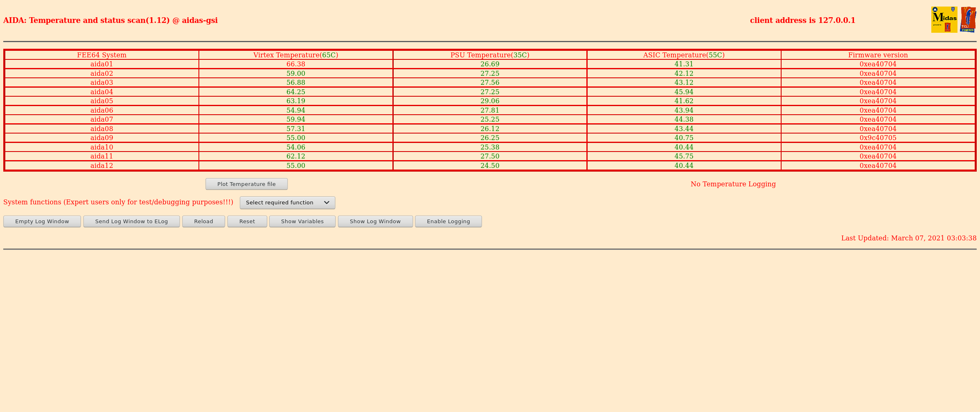The image size is (980, 412).
Task: Click the Midas logo icon
Action: pos(944,20)
